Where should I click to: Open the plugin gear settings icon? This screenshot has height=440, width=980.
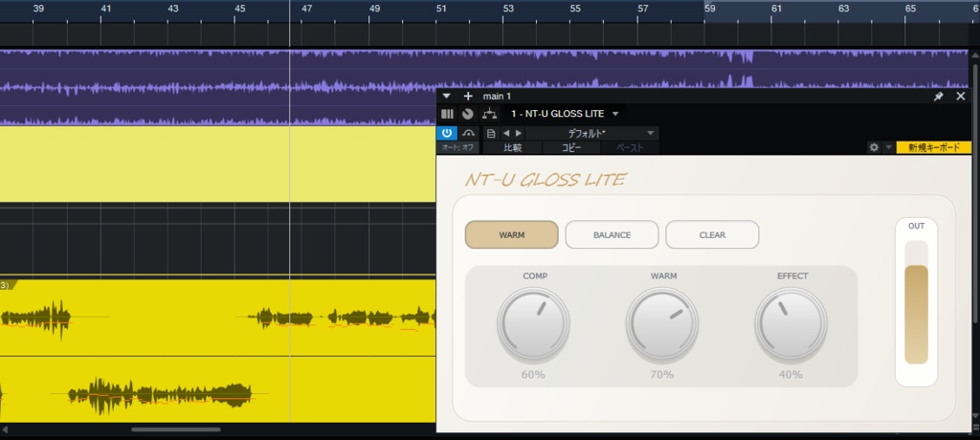click(874, 147)
